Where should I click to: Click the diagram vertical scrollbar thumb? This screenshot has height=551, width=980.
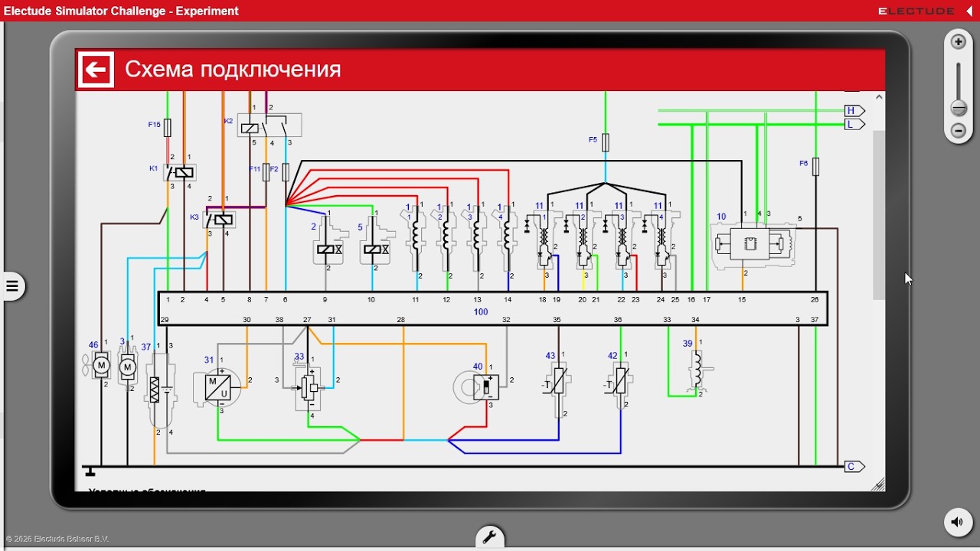click(x=879, y=215)
